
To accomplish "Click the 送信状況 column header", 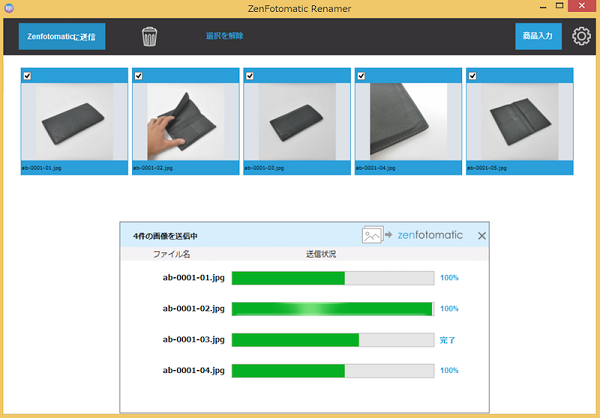I will [321, 254].
